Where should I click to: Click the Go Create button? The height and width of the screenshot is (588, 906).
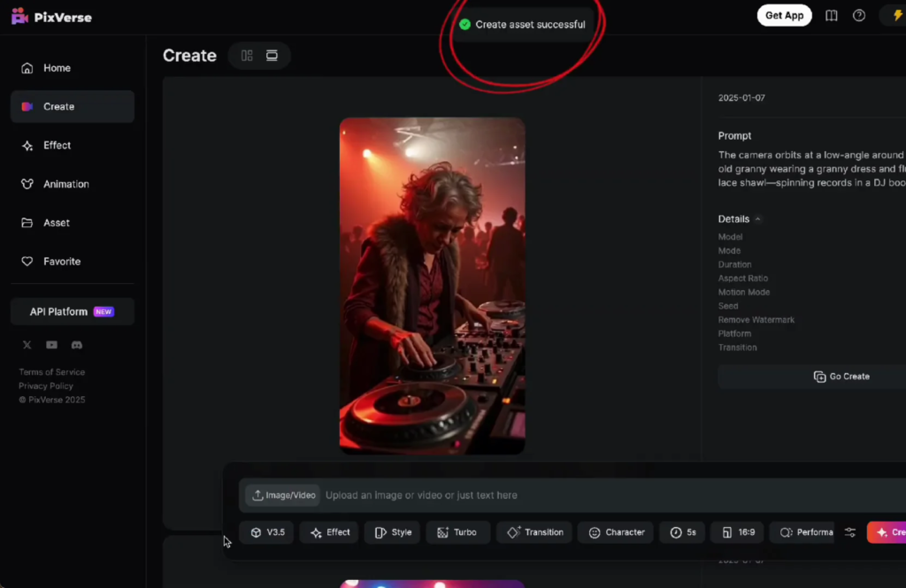tap(841, 377)
